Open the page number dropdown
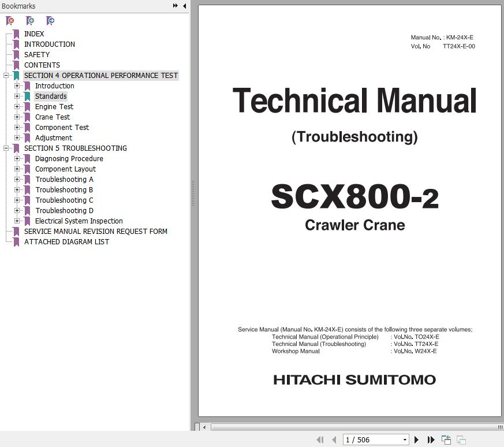Screen dimensions: 504x447 [x=404, y=440]
